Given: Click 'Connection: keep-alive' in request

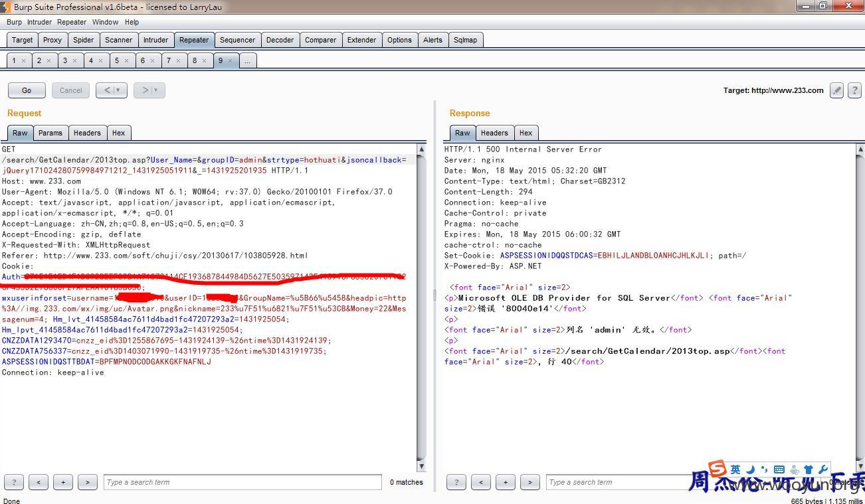Looking at the screenshot, I should pos(53,373).
